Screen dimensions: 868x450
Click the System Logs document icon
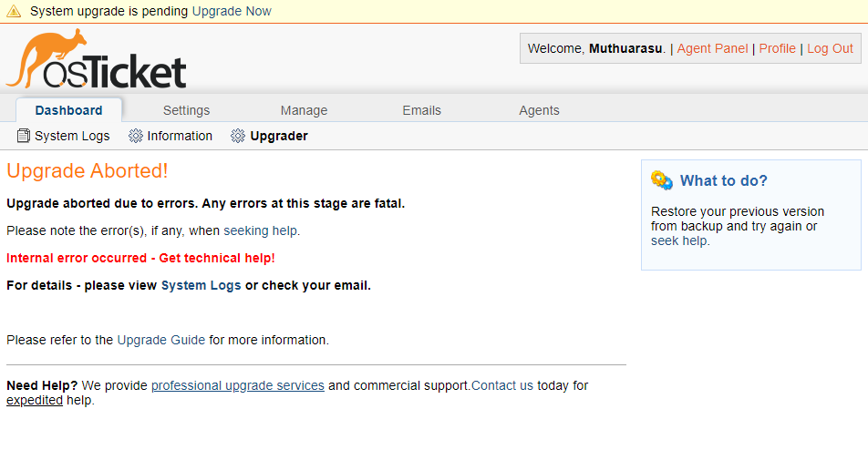point(24,136)
